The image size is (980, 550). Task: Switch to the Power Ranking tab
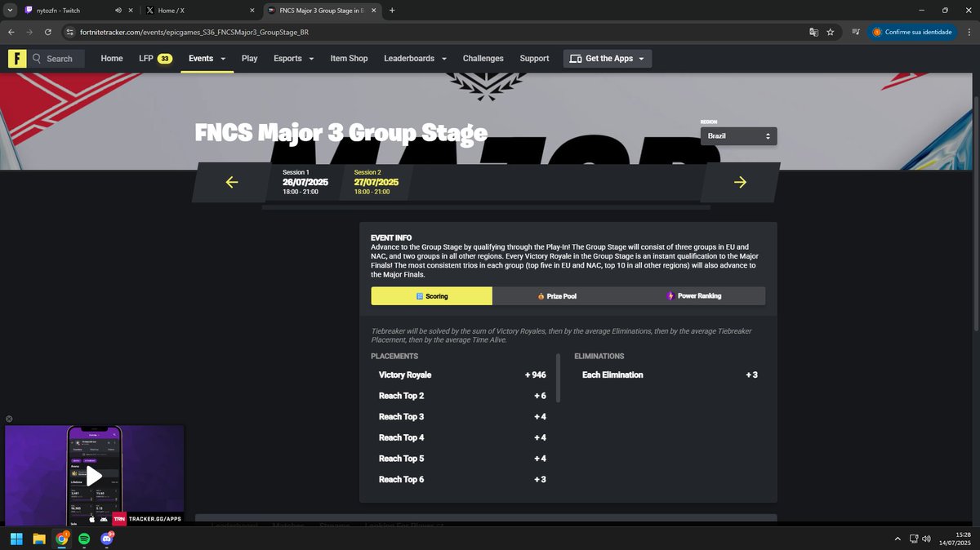[x=694, y=295]
